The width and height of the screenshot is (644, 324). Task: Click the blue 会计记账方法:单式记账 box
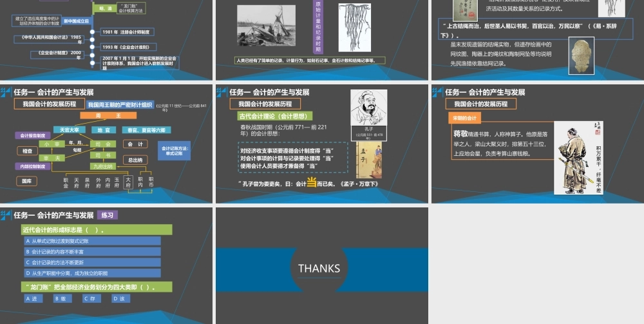(x=174, y=150)
